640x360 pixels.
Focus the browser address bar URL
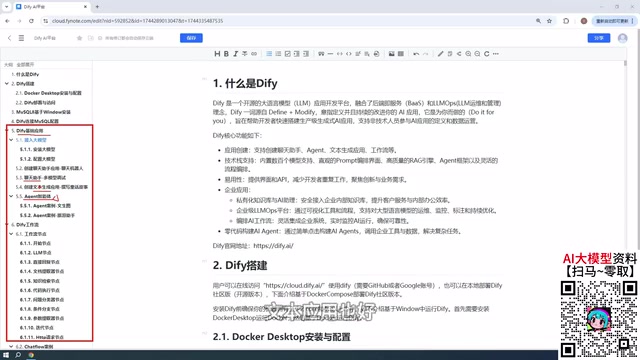pyautogui.click(x=138, y=21)
